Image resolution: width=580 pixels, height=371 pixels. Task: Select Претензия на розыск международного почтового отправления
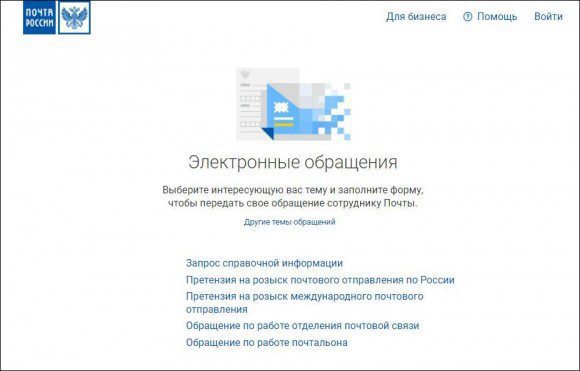pos(304,303)
